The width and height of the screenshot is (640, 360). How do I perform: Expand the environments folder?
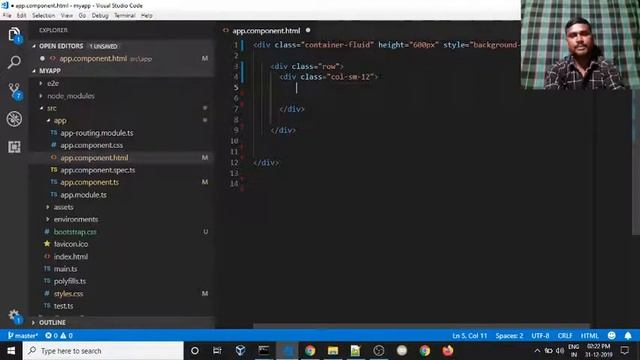click(76, 219)
